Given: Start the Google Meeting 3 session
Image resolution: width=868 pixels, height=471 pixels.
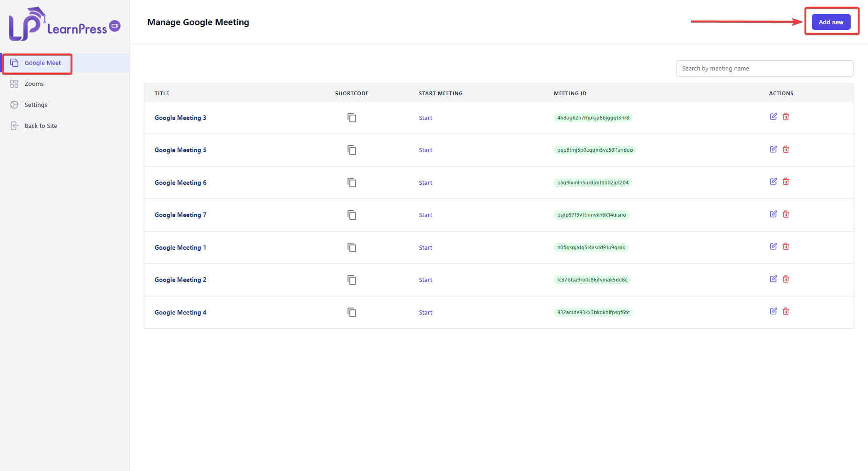Looking at the screenshot, I should tap(425, 118).
